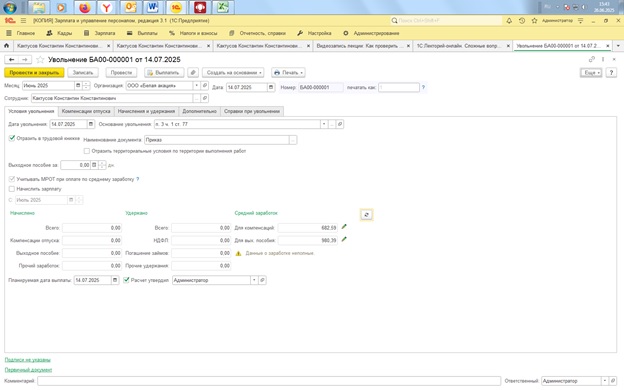624x390 pixels.
Task: Open the history clock icon
Action: click(522, 20)
